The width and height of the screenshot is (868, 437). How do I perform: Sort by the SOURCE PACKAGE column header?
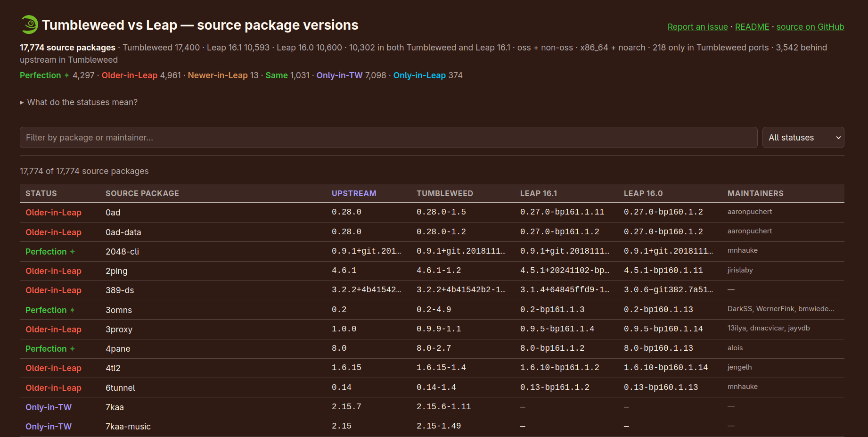point(142,193)
